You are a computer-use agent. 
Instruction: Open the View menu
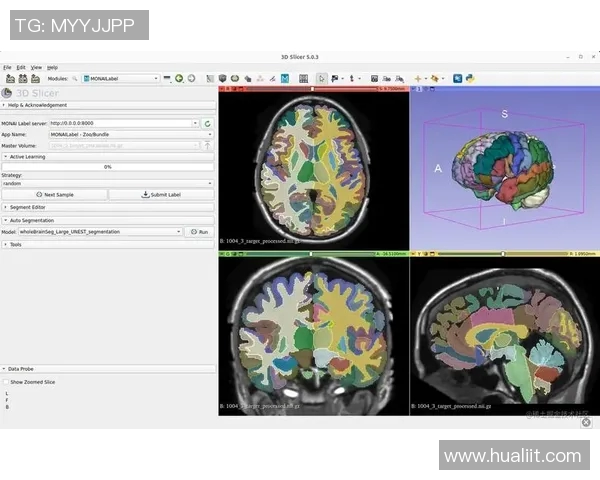click(36, 67)
